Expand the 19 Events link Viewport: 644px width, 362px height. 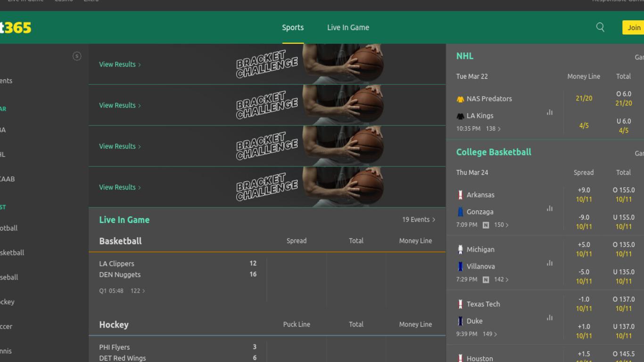click(x=419, y=220)
